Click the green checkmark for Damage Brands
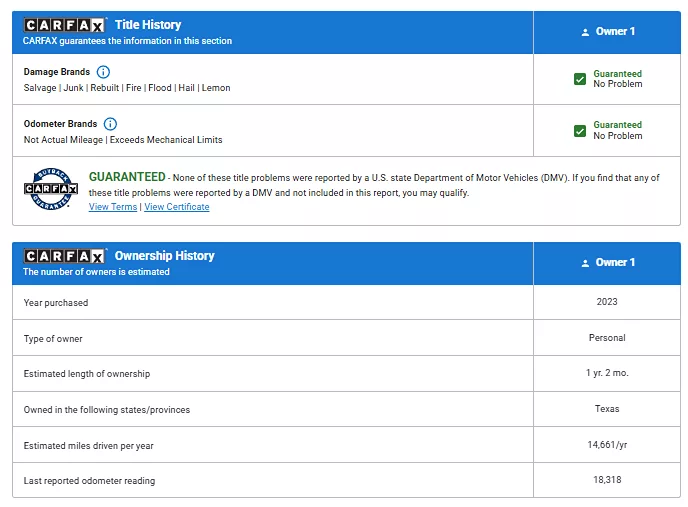This screenshot has width=688, height=507. click(580, 79)
